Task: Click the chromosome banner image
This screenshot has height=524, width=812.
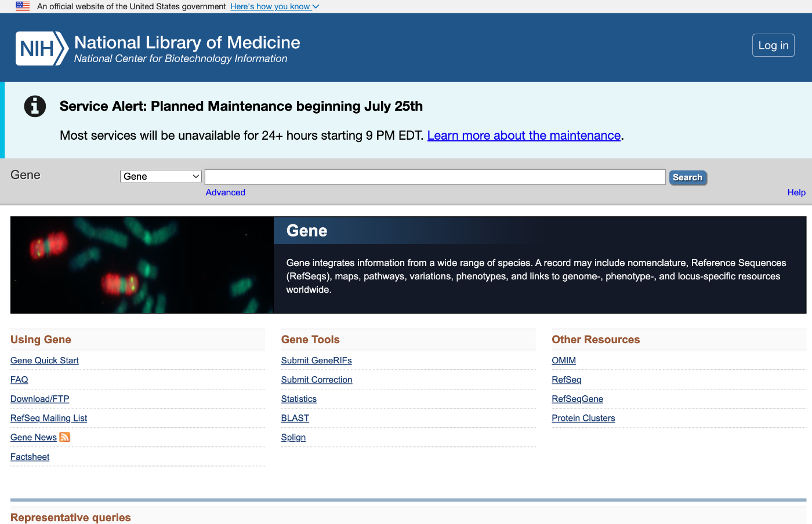Action: click(x=142, y=265)
